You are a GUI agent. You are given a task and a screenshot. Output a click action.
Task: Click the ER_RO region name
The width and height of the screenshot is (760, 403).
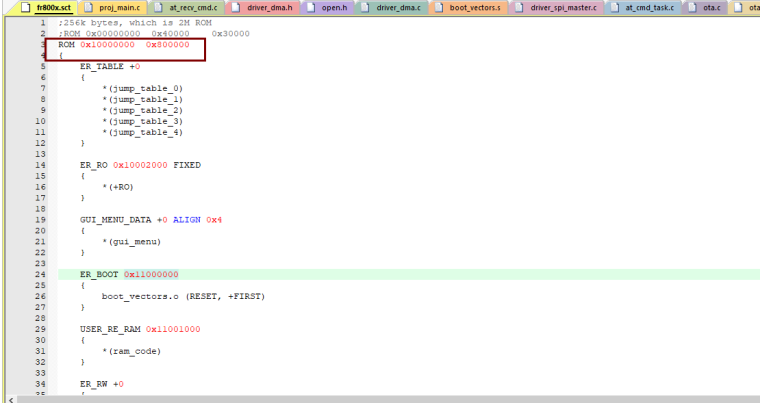pyautogui.click(x=94, y=165)
